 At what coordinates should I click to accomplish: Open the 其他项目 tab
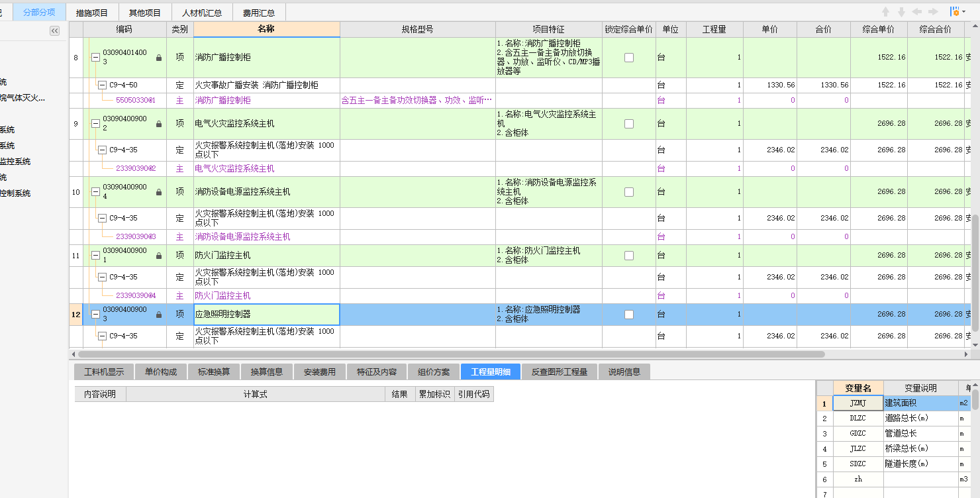pos(145,13)
